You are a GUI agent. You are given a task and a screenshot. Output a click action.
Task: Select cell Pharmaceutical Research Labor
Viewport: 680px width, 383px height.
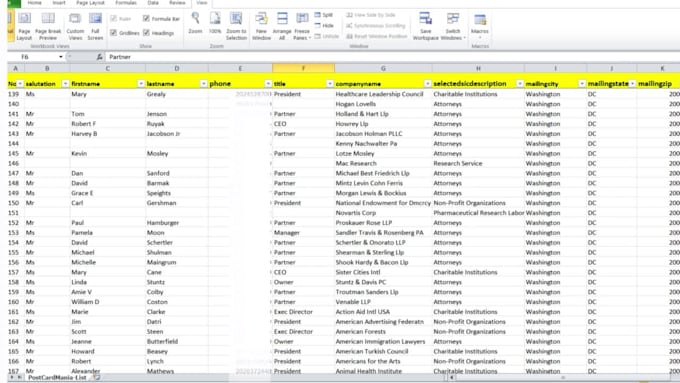[479, 213]
